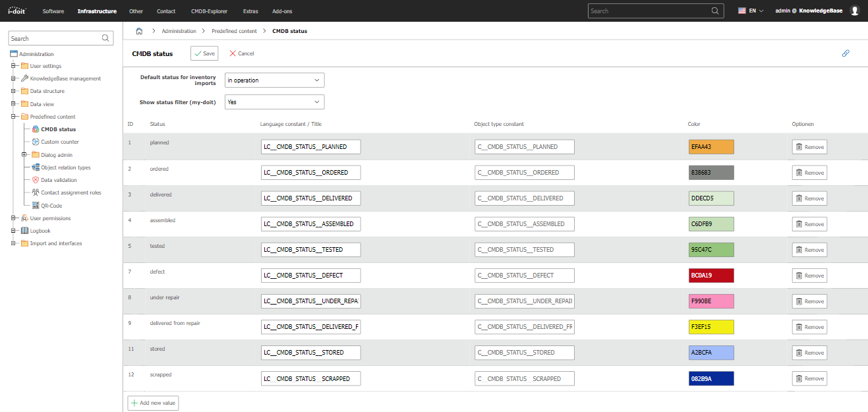Collapse the Predefined content node
868x412 pixels.
coord(13,117)
